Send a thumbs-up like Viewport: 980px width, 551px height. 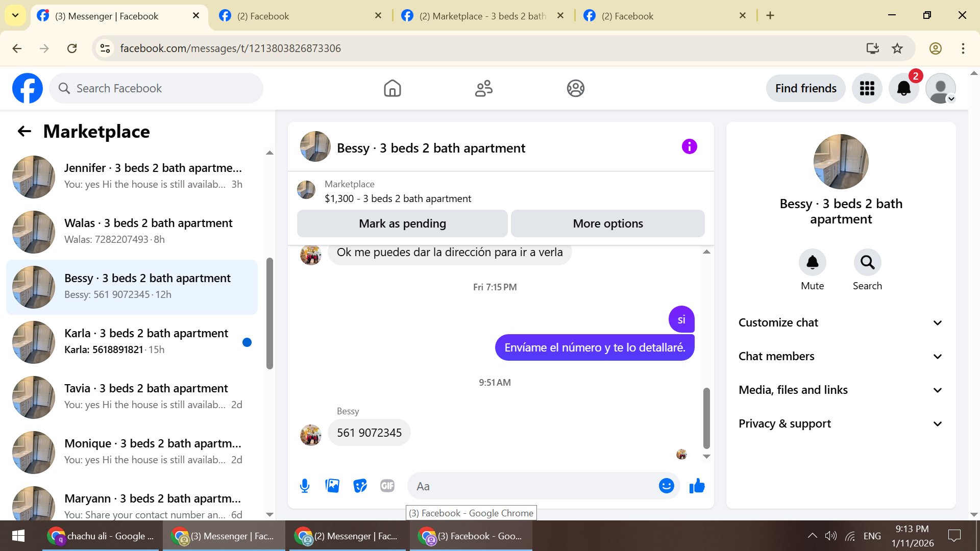[697, 486]
